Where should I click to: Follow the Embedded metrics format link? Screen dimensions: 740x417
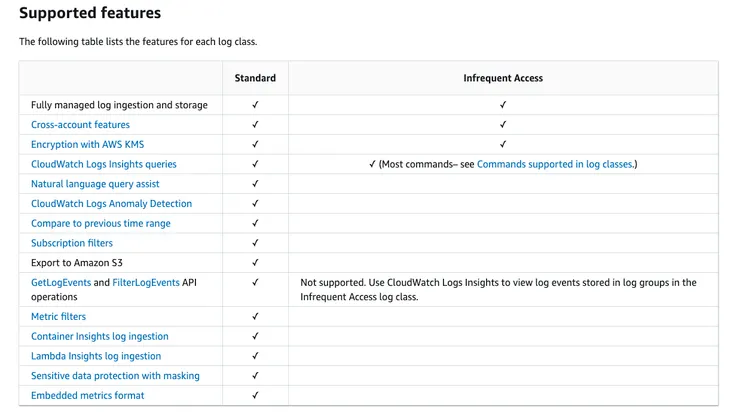click(87, 396)
